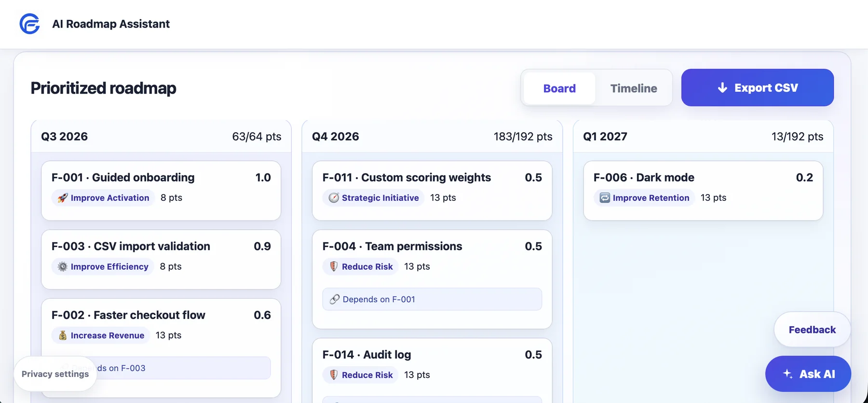
Task: Open Privacy settings
Action: tap(55, 374)
